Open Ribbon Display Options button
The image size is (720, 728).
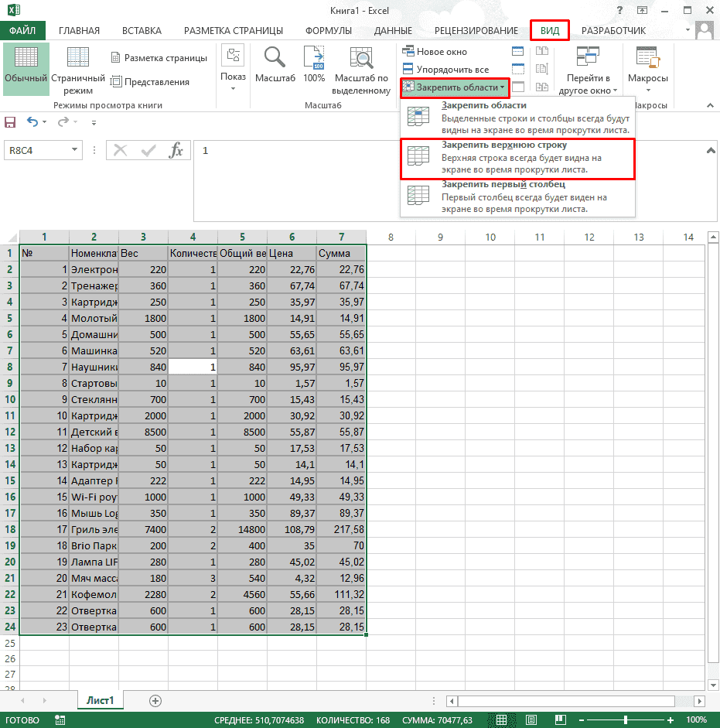642,10
